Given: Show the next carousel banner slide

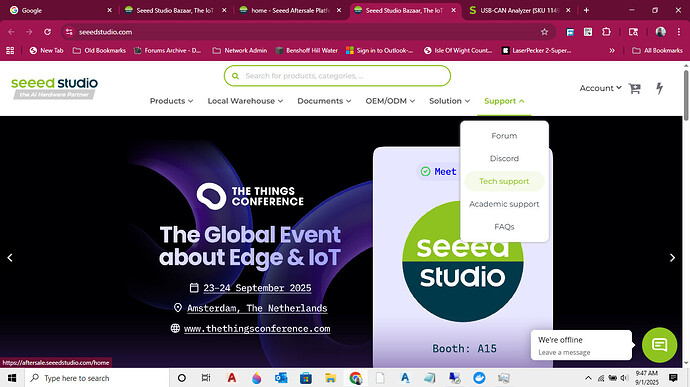Looking at the screenshot, I should (672, 258).
